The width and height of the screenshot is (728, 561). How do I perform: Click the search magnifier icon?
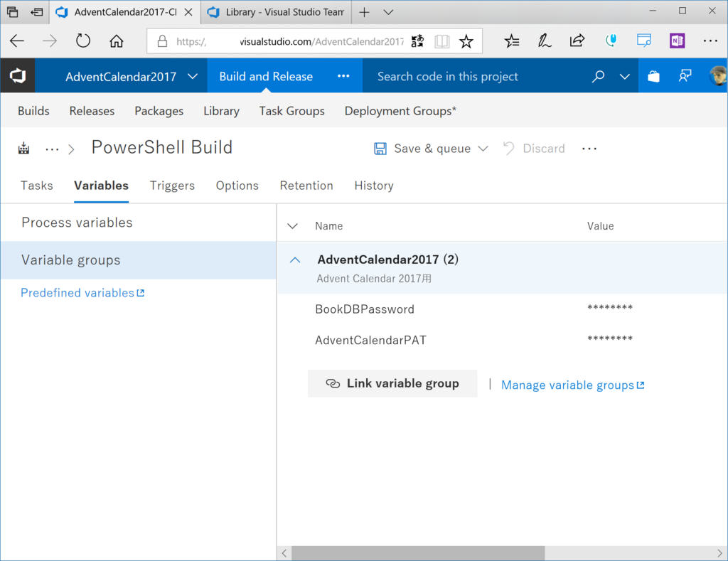point(598,76)
